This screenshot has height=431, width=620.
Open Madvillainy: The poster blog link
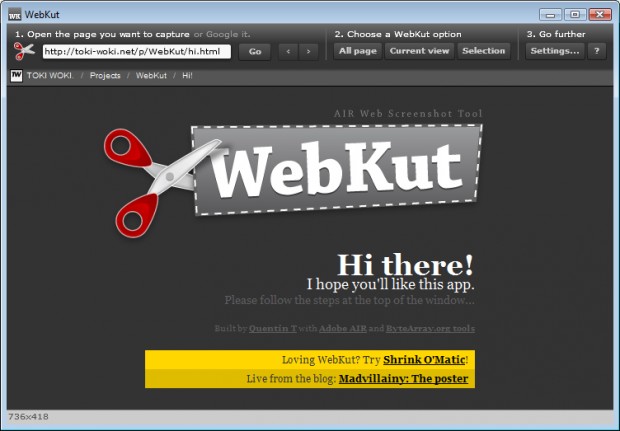[403, 379]
